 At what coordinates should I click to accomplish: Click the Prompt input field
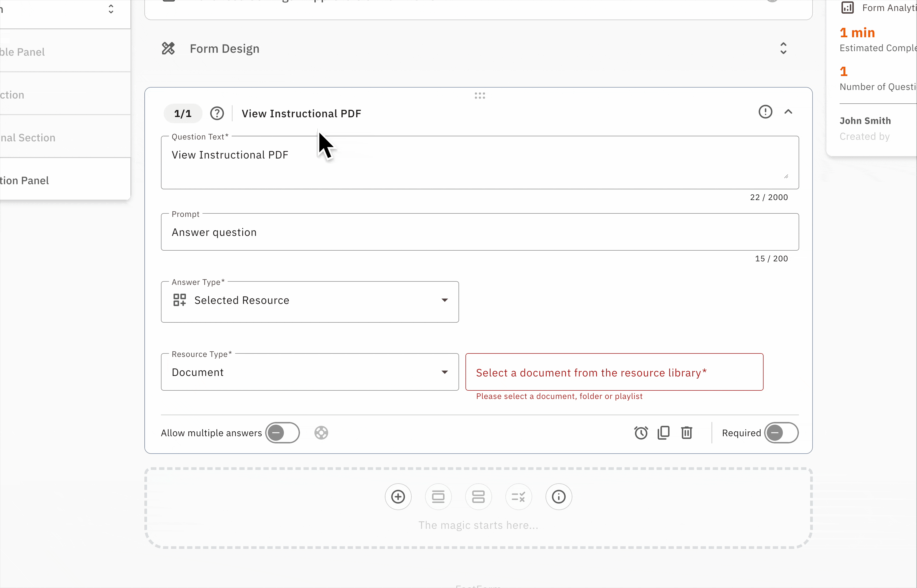click(x=480, y=232)
